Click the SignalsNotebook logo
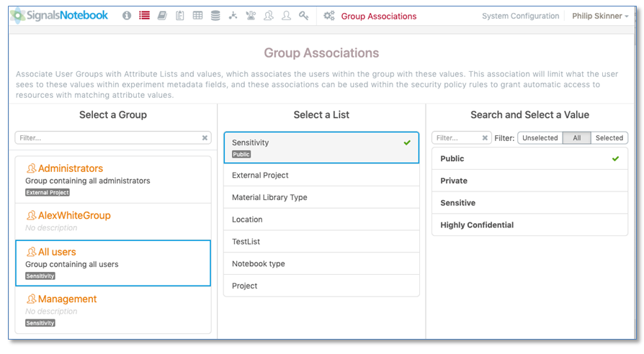Screen dimensions: 644x354 pyautogui.click(x=59, y=15)
